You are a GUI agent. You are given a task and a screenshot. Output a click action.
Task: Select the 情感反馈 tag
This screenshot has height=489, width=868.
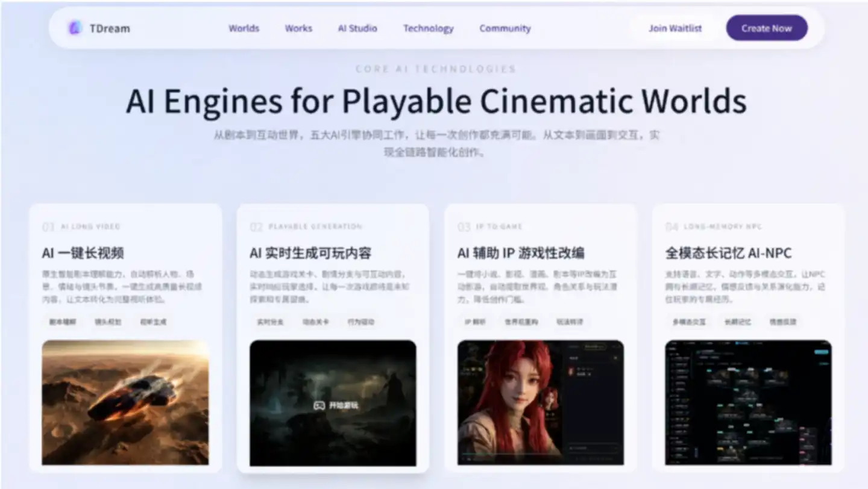coord(783,322)
